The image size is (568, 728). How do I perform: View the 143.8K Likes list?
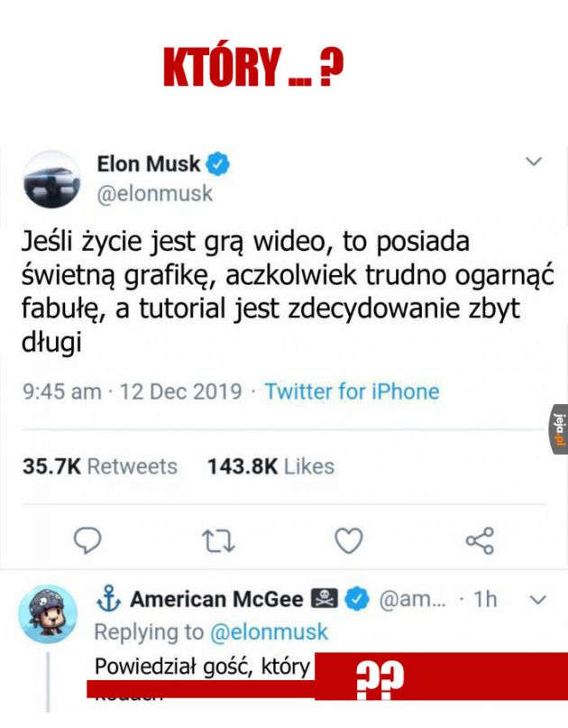click(x=270, y=466)
